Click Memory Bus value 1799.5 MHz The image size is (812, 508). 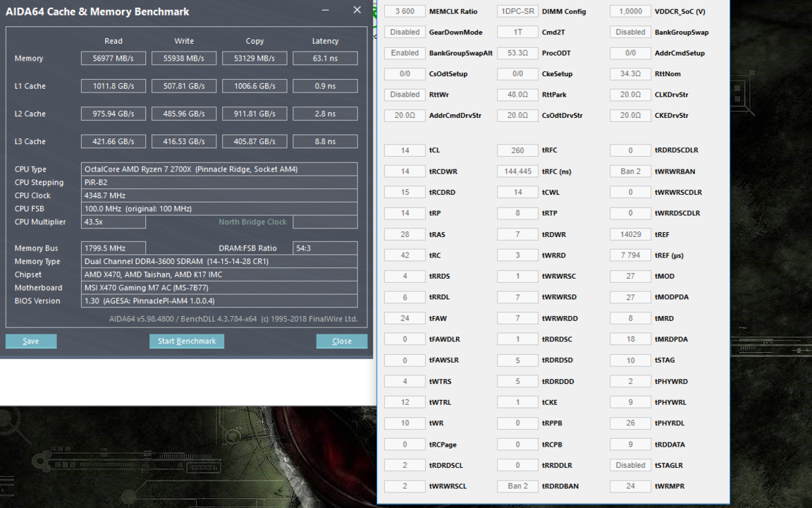tap(113, 248)
